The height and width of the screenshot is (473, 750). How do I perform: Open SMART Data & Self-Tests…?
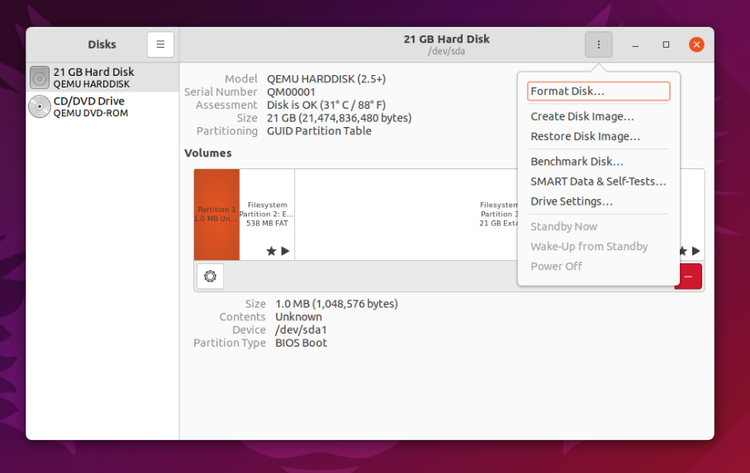pos(598,181)
